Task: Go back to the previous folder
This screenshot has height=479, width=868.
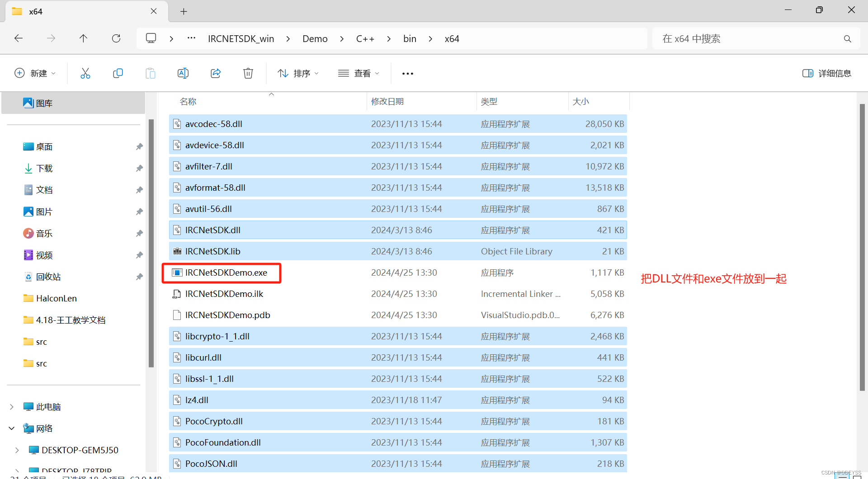Action: [19, 38]
